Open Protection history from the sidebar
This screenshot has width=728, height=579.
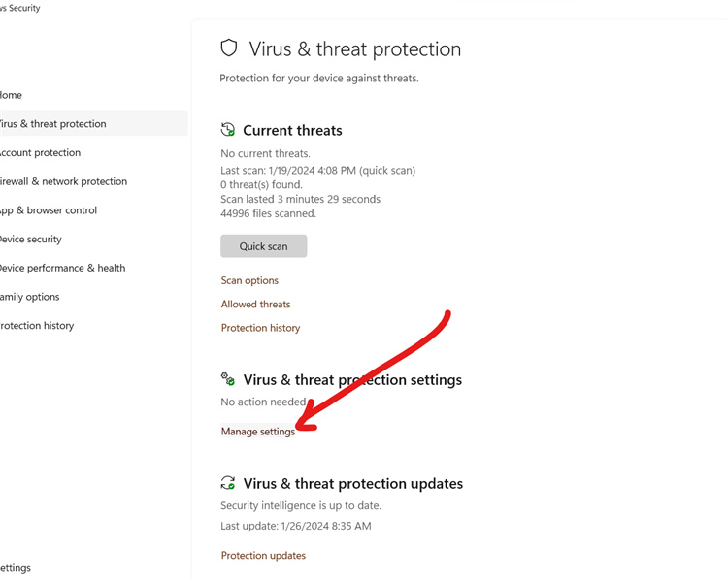[x=37, y=326]
